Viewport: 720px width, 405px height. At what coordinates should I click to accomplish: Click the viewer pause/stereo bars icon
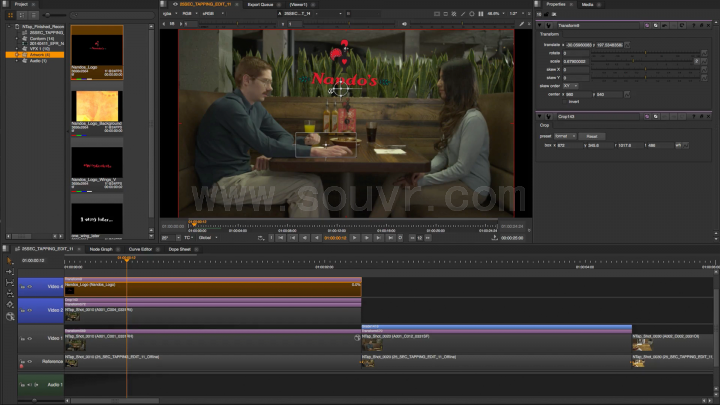point(481,14)
